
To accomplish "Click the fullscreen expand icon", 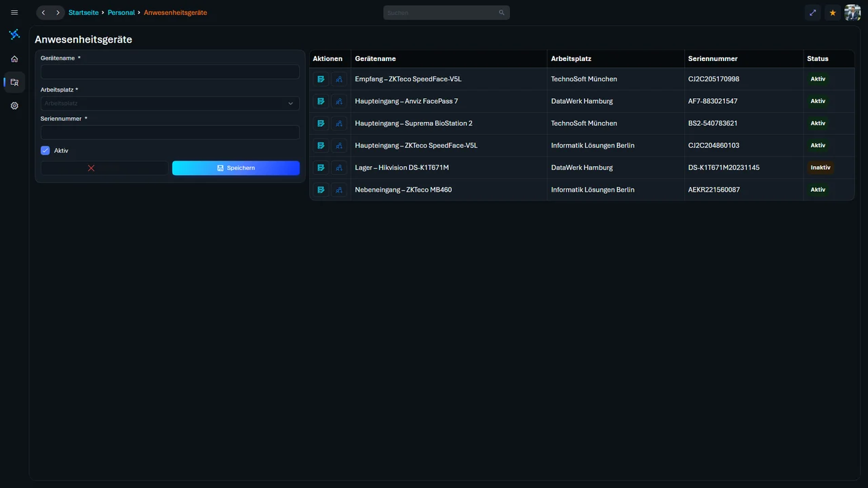I will pos(812,13).
